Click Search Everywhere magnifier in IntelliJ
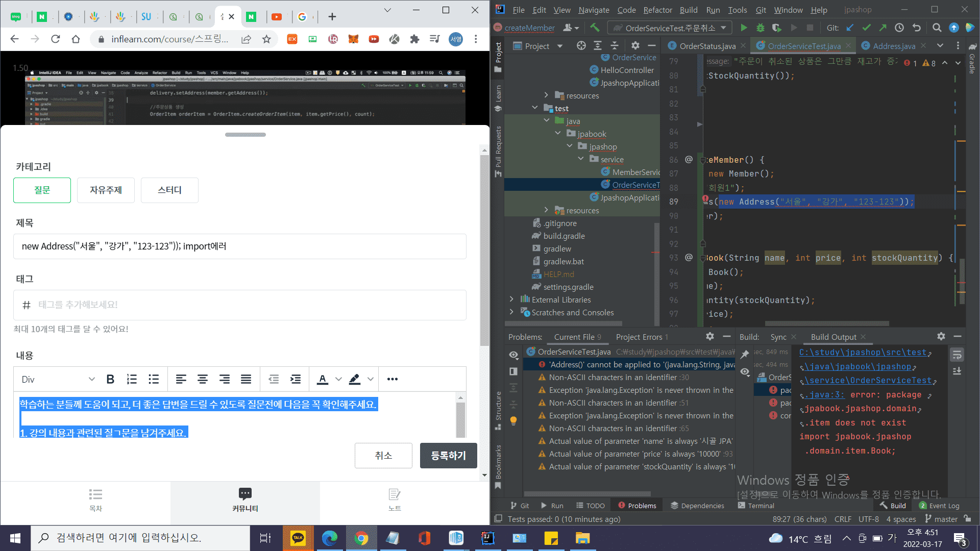 tap(937, 28)
